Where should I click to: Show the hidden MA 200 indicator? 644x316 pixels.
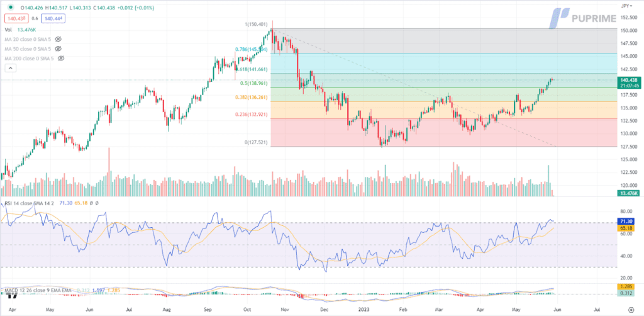(60, 59)
